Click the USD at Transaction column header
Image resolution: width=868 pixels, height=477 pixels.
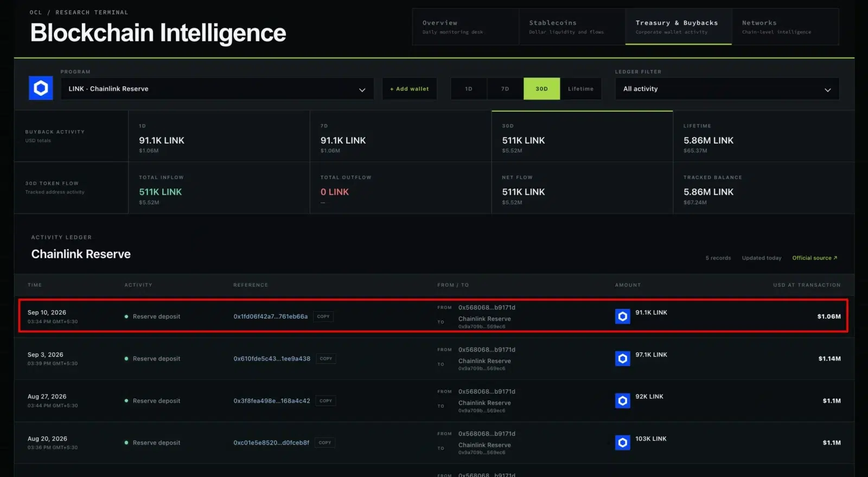(x=807, y=285)
